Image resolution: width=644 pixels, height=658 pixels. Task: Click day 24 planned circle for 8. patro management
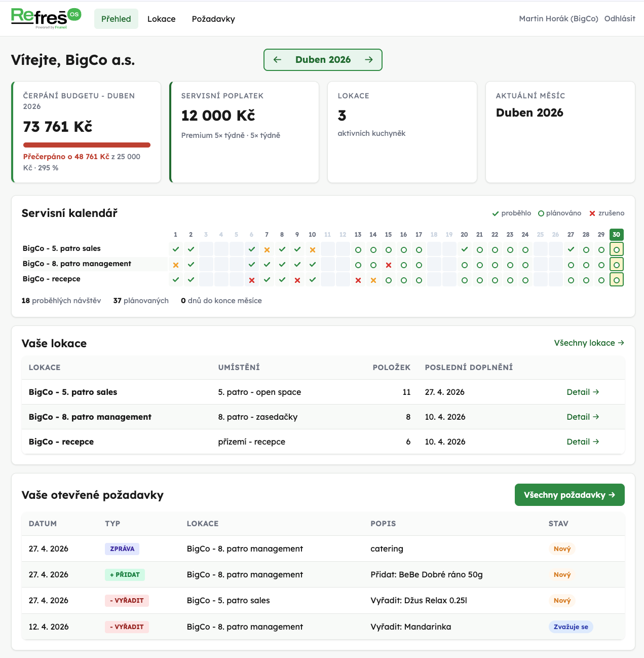525,265
